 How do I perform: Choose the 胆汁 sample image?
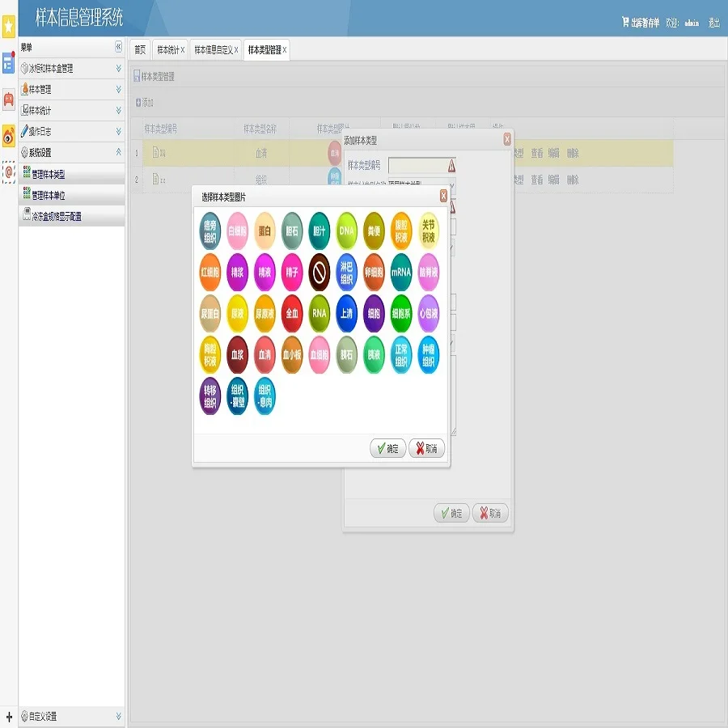[320, 231]
